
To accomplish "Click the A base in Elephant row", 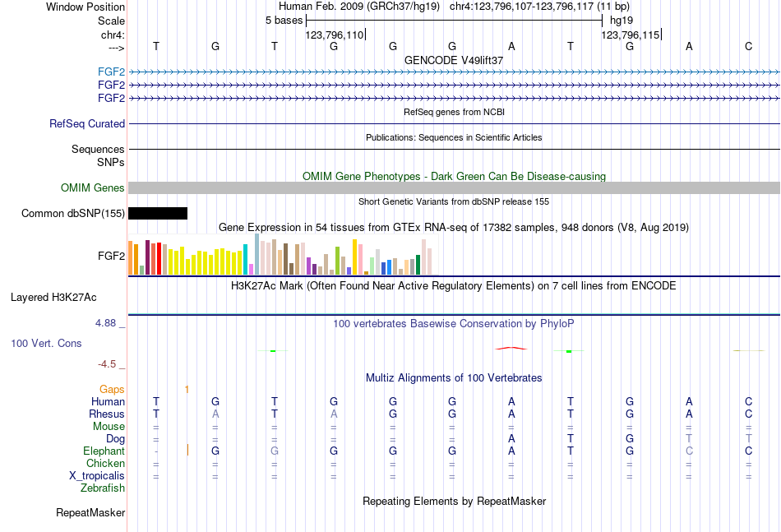I will 511,451.
